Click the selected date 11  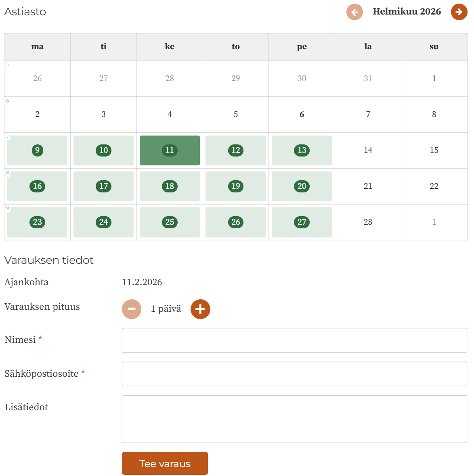click(170, 150)
